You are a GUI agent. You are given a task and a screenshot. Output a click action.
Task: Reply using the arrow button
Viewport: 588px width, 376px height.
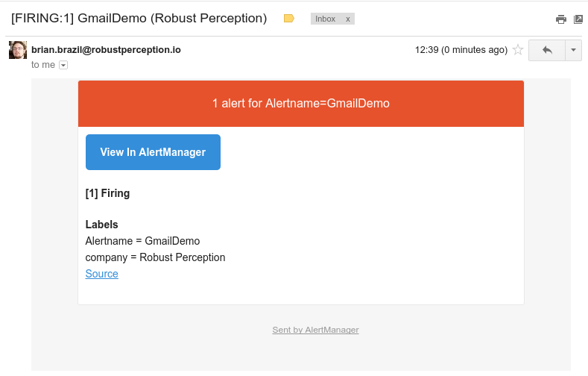pyautogui.click(x=547, y=50)
